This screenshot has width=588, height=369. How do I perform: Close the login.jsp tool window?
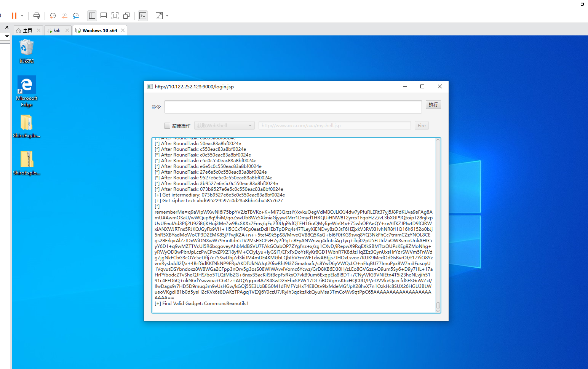pyautogui.click(x=440, y=86)
